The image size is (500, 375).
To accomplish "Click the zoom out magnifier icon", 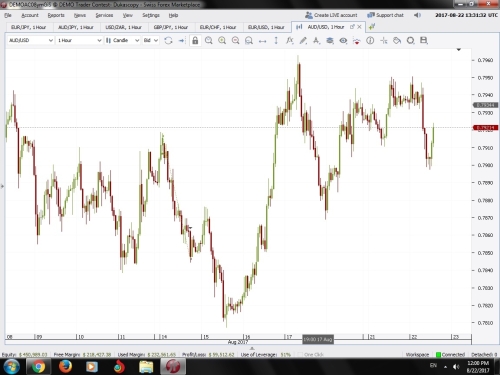I will click(235, 41).
